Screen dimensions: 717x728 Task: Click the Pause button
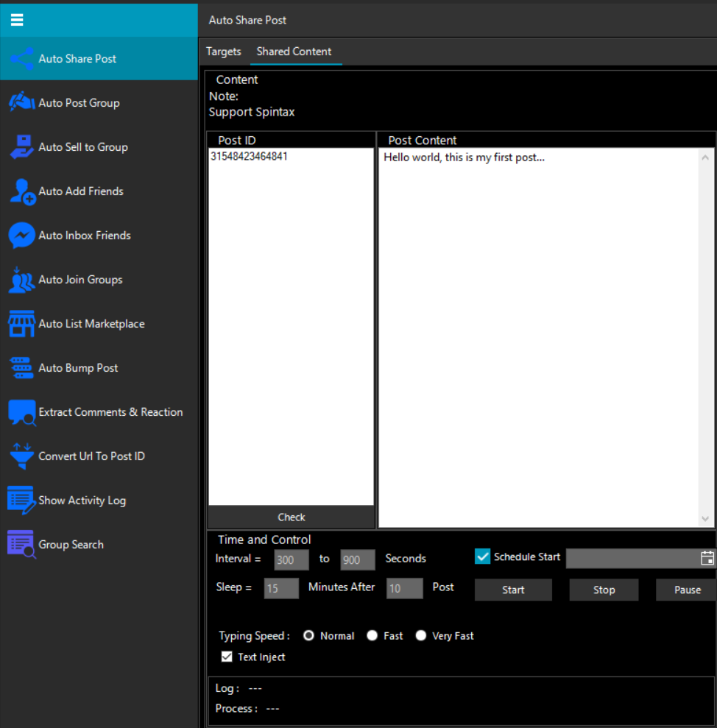pyautogui.click(x=686, y=590)
